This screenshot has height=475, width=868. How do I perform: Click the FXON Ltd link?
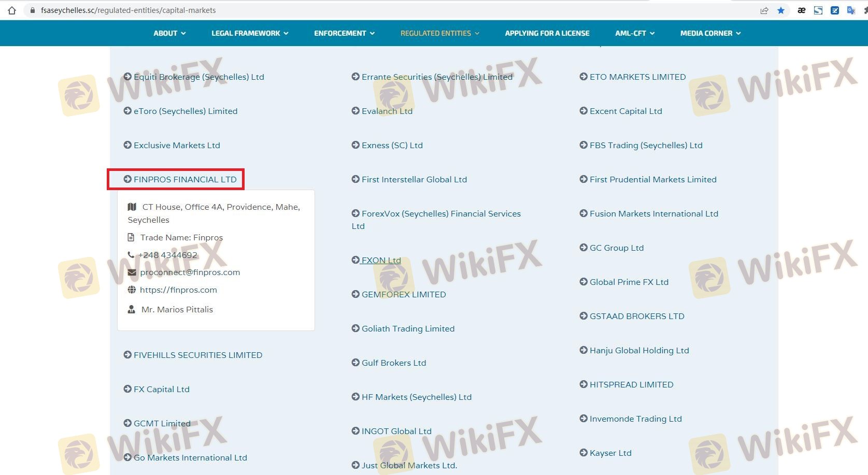[x=381, y=260]
